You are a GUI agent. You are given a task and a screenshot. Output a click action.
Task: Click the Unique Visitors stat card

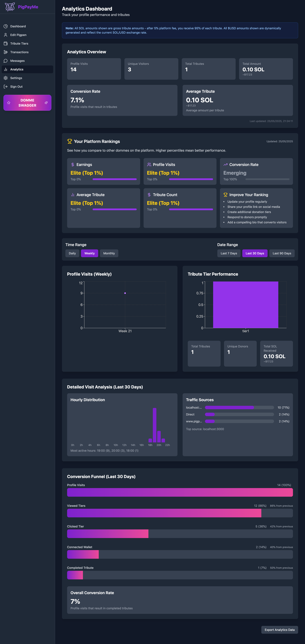coord(151,69)
